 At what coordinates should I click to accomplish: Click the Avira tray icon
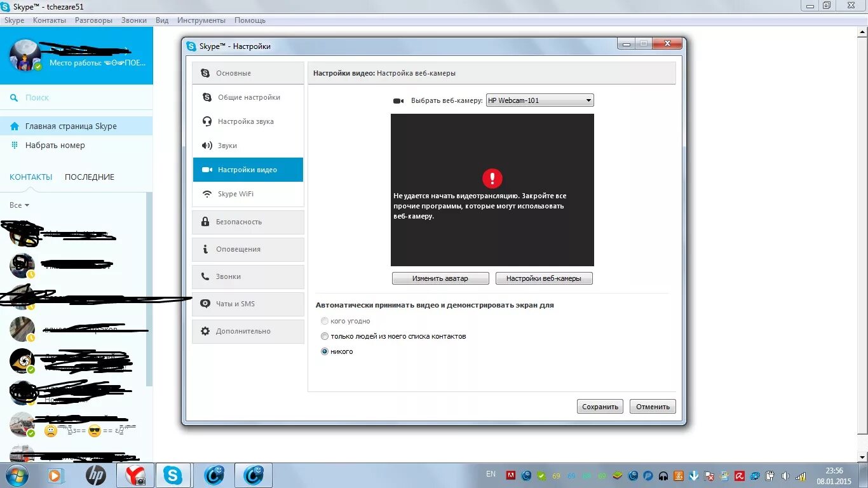coord(740,475)
